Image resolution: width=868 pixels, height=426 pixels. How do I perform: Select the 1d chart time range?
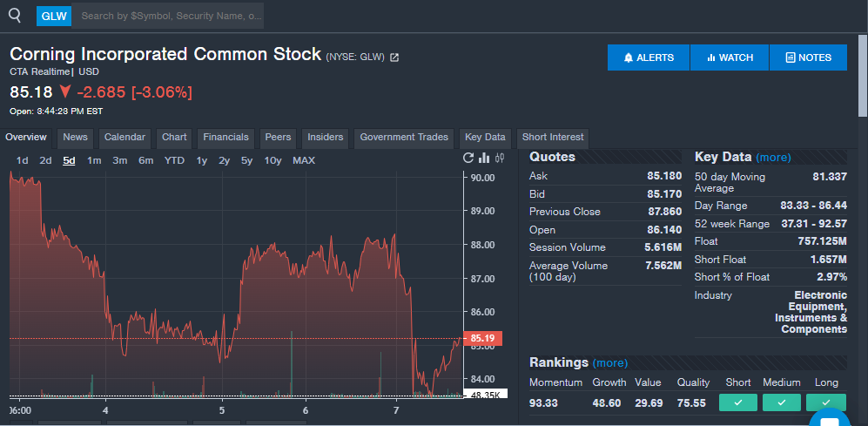(23, 160)
